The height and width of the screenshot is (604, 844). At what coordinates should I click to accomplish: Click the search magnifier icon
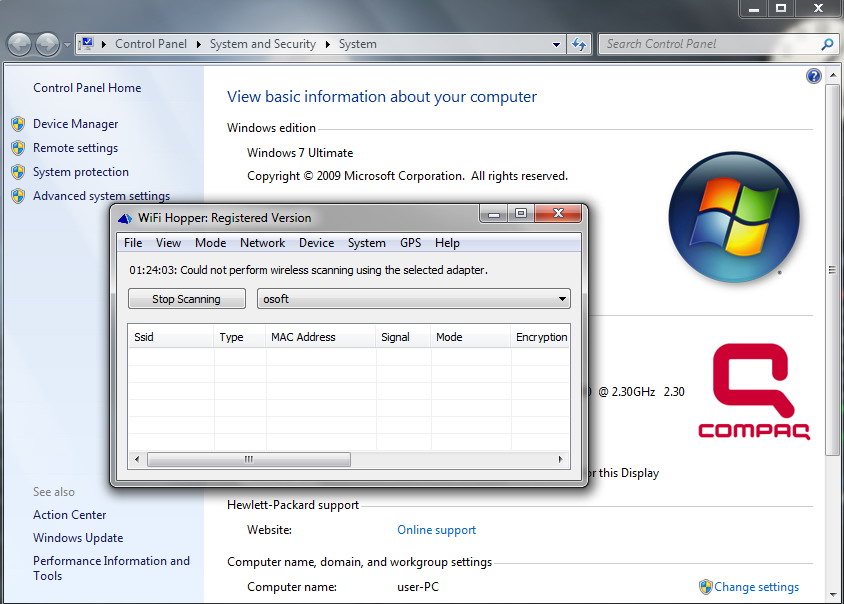[x=828, y=44]
